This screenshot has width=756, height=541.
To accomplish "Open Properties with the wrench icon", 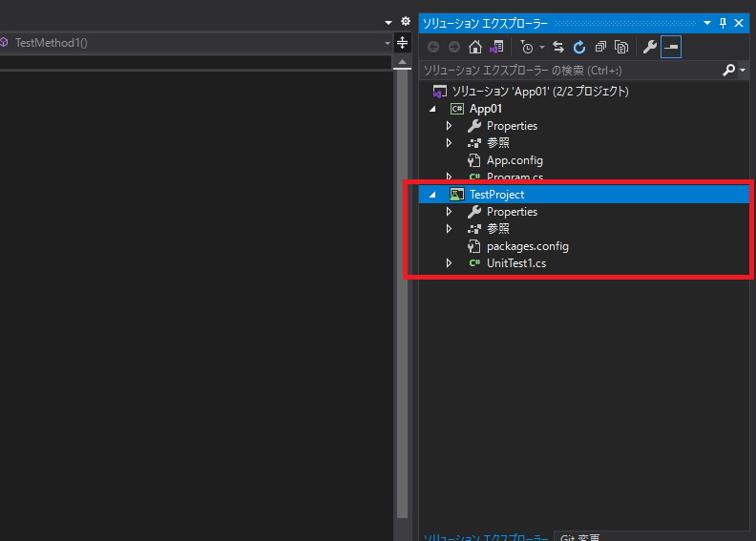I will (650, 47).
